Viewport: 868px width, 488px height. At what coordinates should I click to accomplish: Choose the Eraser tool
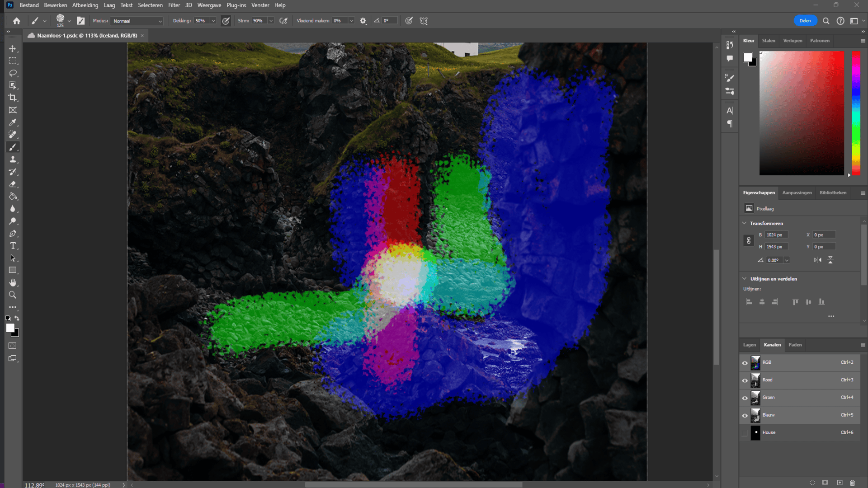click(13, 184)
